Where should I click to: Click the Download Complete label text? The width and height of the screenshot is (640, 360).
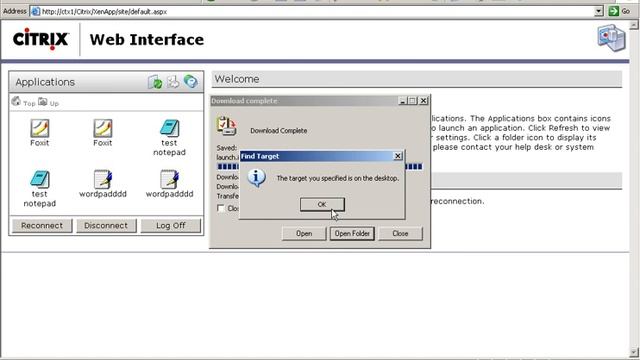click(x=278, y=131)
